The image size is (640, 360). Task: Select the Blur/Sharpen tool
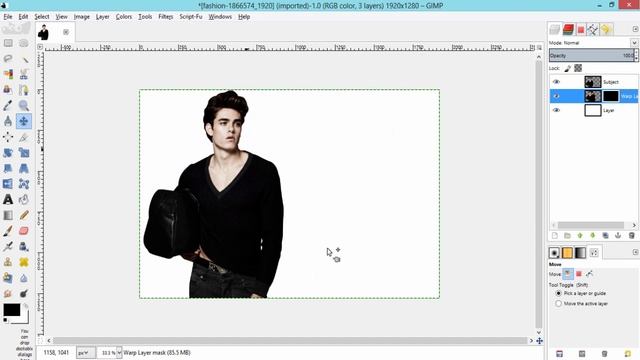coord(24,278)
